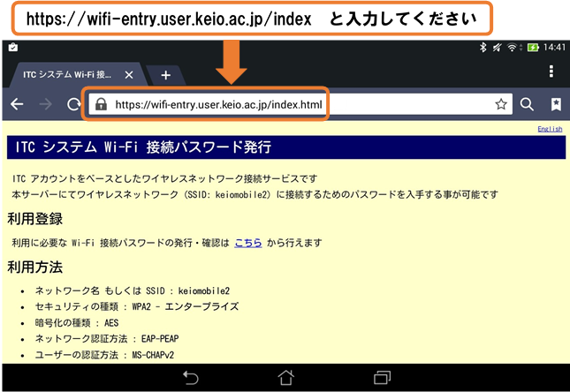This screenshot has height=392, width=570.
Task: Switch the page to English
Action: (549, 130)
